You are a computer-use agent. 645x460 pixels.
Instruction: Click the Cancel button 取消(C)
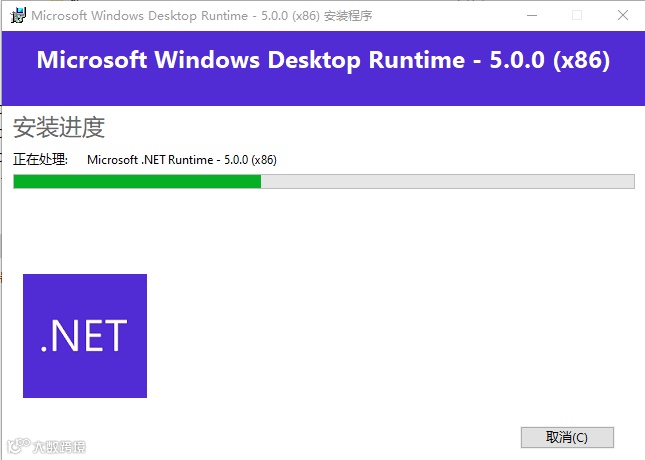(x=567, y=437)
